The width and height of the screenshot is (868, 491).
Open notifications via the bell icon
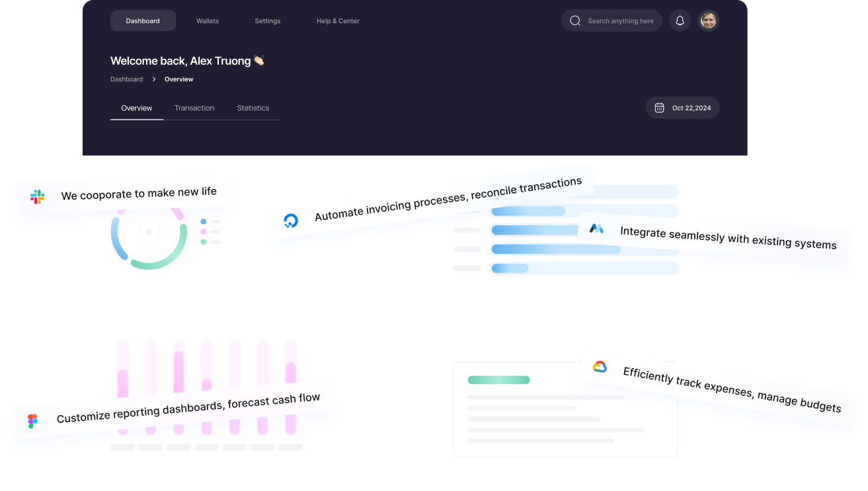point(680,20)
